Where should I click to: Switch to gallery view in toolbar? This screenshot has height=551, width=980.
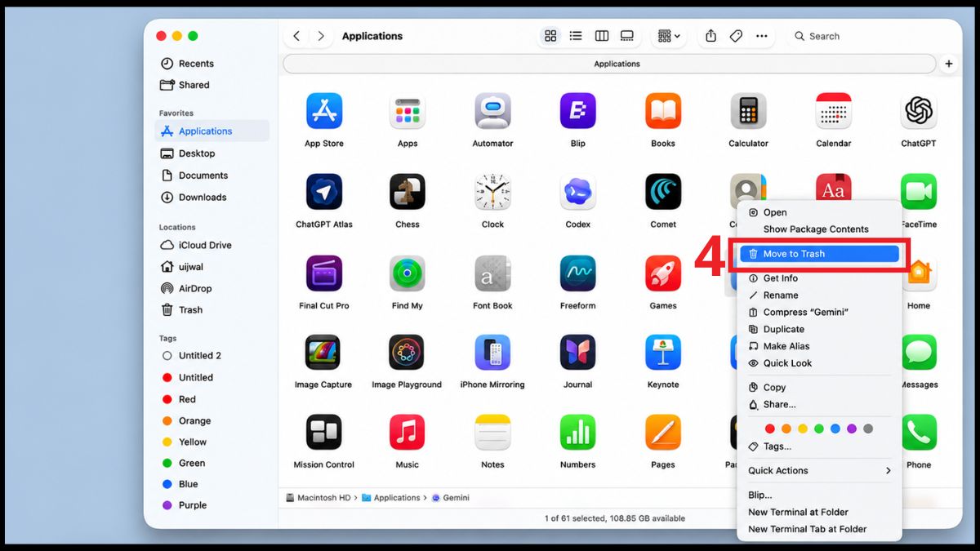click(x=627, y=36)
